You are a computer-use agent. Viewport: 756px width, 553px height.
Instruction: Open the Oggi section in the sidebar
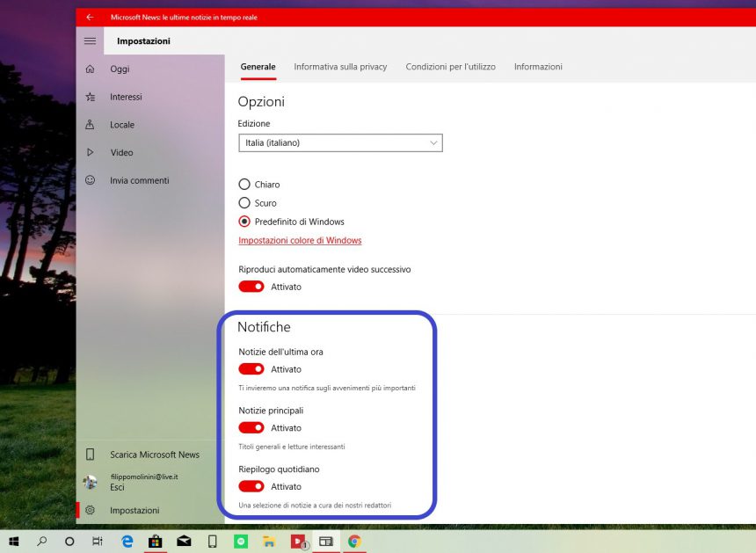pos(119,69)
